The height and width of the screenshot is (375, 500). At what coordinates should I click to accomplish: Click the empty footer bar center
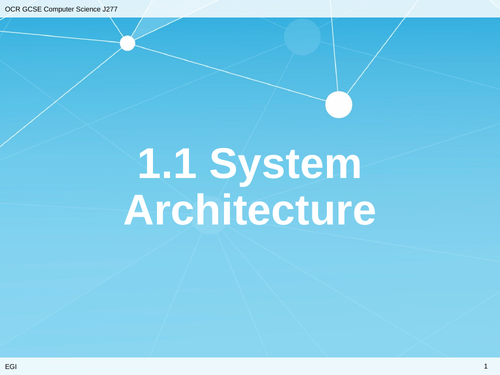coord(250,366)
